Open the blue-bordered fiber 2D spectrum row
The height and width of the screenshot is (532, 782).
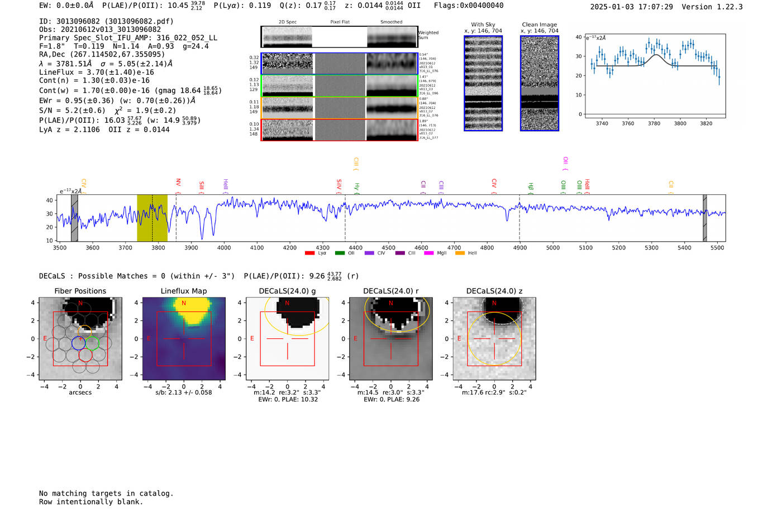pos(339,64)
